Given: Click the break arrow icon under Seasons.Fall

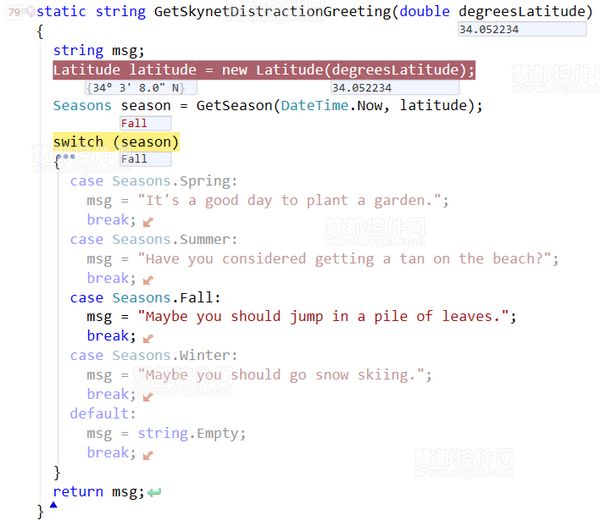Looking at the screenshot, I should coord(148,338).
